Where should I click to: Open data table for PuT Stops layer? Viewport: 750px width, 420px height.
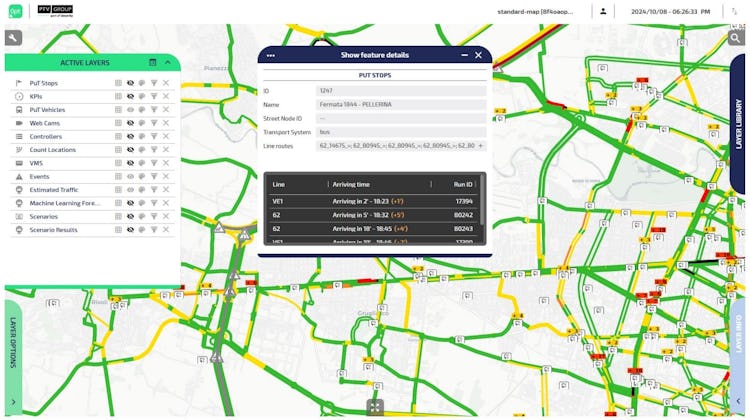118,83
